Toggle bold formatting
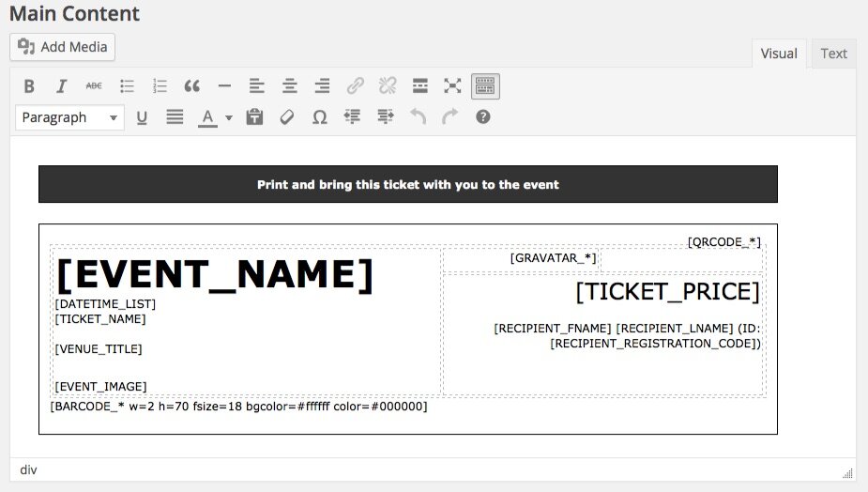This screenshot has height=492, width=868. 29,86
